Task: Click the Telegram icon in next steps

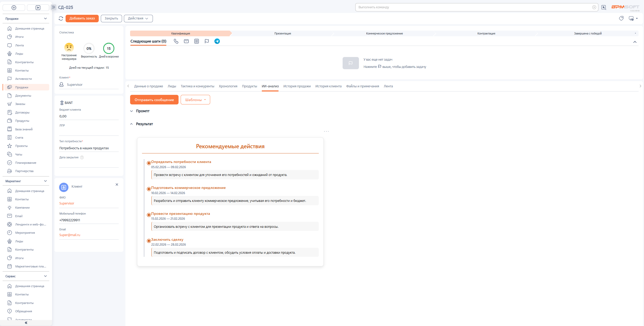Action: [217, 41]
